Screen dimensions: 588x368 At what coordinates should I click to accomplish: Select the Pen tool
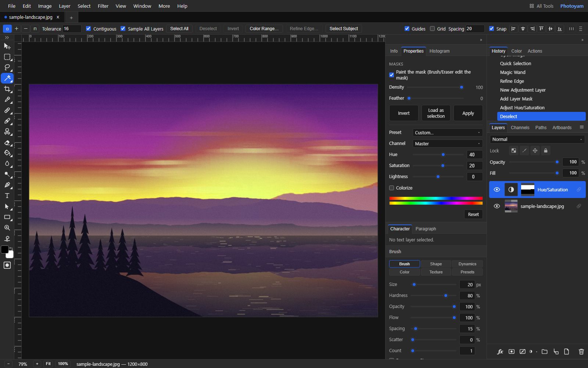point(7,185)
